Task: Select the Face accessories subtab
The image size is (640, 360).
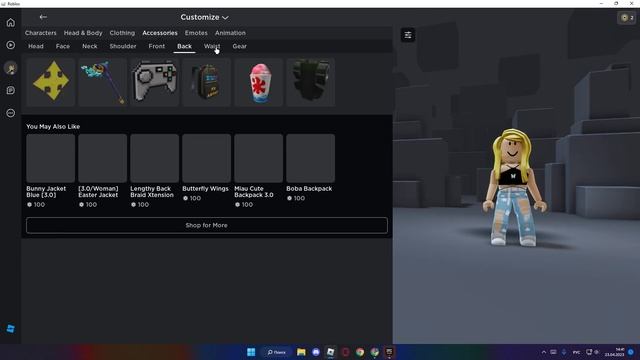Action: (62, 46)
